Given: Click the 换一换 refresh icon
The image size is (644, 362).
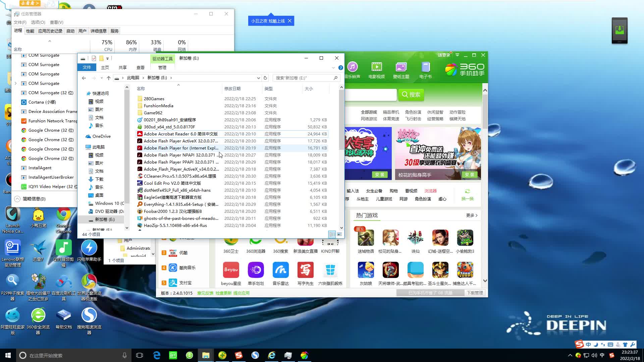Looking at the screenshot, I should point(467,191).
